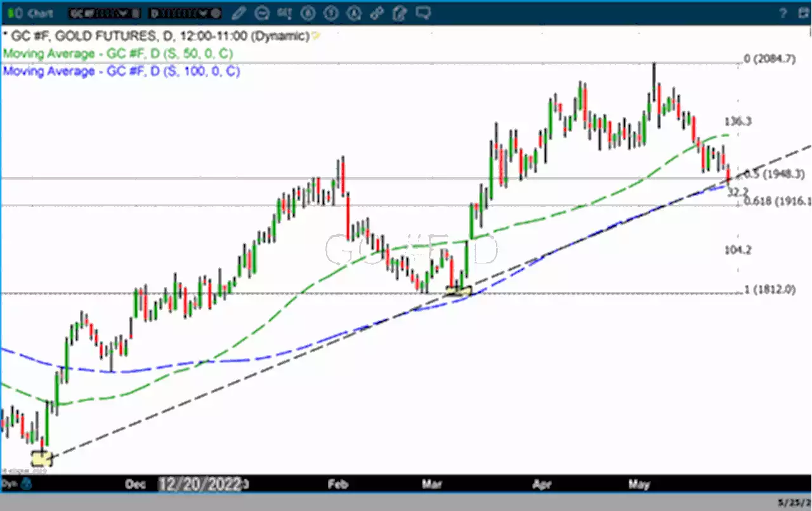Viewport: 812px width, 511px height.
Task: Click the 32.2 value label
Action: (x=738, y=192)
